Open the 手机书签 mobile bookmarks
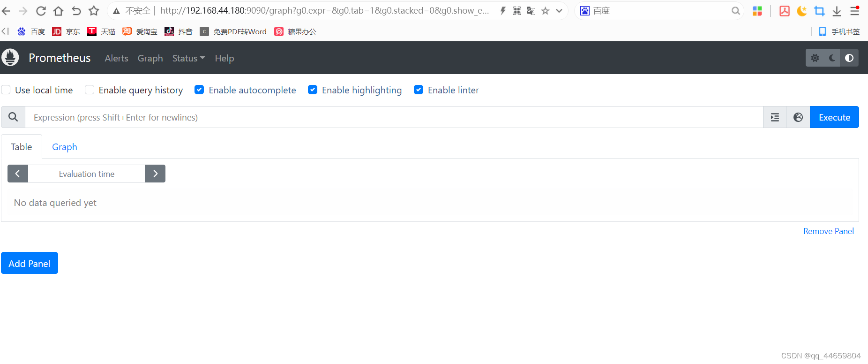 click(x=839, y=31)
